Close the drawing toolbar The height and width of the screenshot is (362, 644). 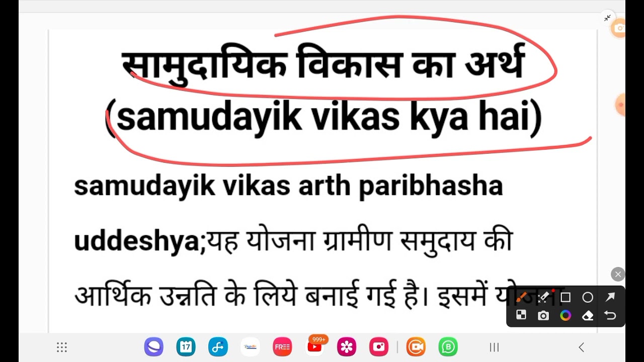(618, 275)
